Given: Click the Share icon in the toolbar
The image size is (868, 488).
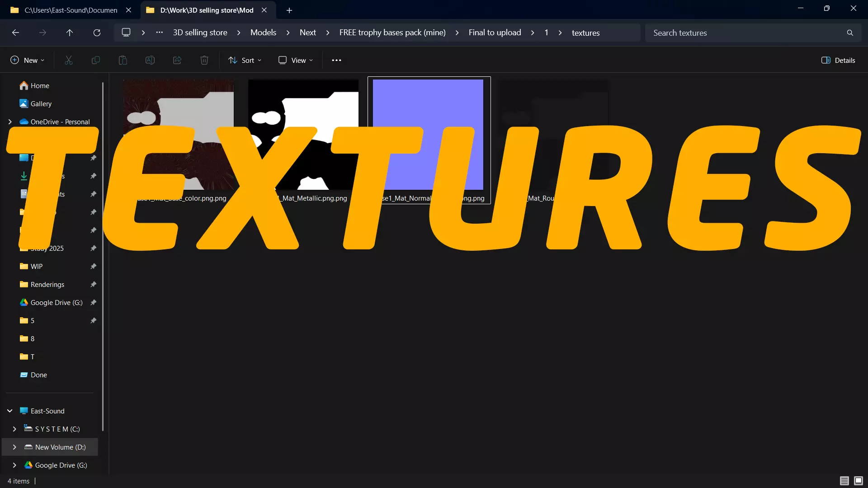Looking at the screenshot, I should click(x=177, y=60).
